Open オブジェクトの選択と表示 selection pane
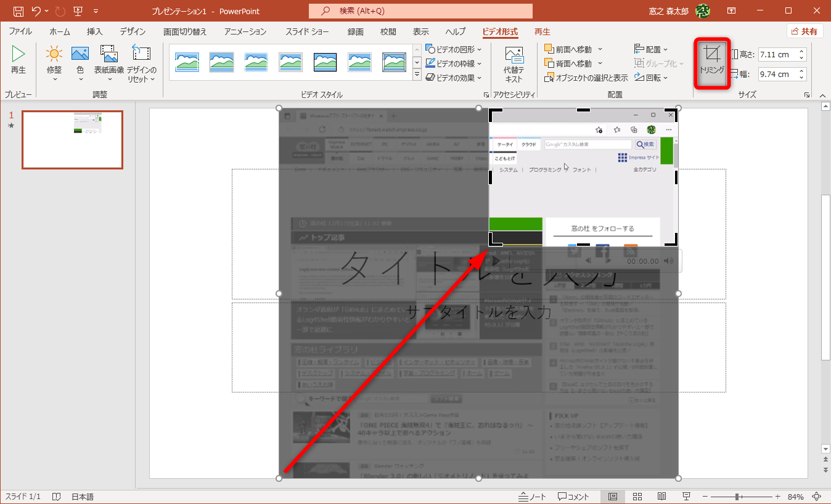The height and width of the screenshot is (504, 831). (x=586, y=78)
